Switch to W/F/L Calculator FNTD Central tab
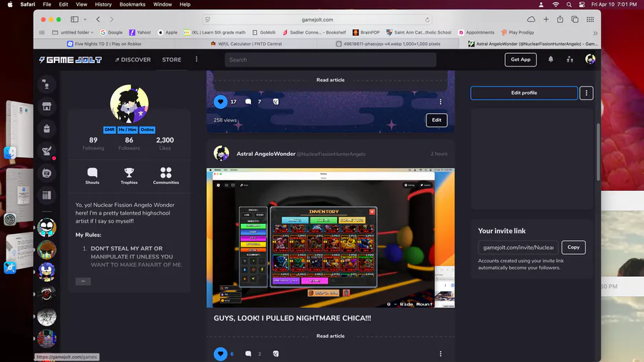This screenshot has height=362, width=644. coord(245,44)
